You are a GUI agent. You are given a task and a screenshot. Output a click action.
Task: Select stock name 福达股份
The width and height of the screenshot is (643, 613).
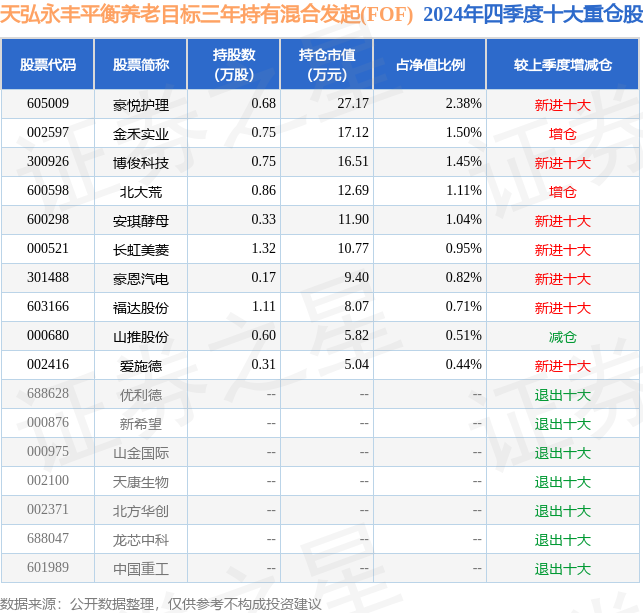(x=141, y=308)
